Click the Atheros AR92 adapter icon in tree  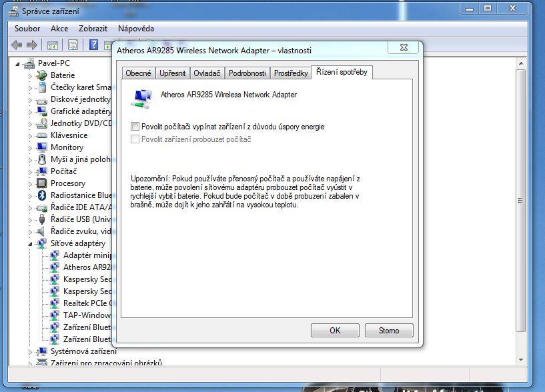coord(55,267)
